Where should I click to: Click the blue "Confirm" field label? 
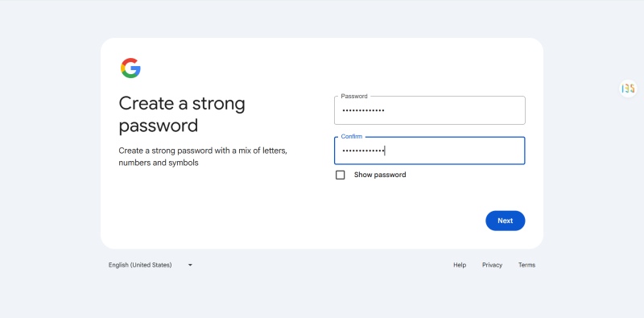coord(352,136)
